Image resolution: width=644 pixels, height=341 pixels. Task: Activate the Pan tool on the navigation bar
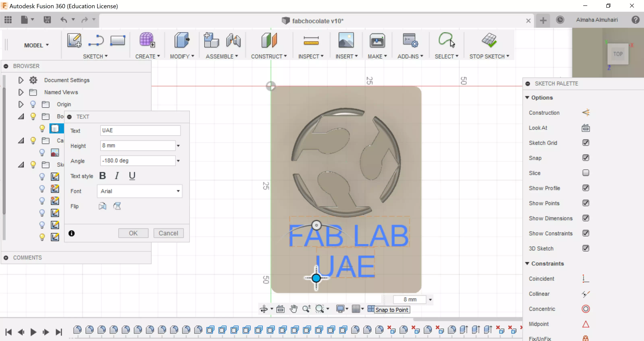(294, 309)
